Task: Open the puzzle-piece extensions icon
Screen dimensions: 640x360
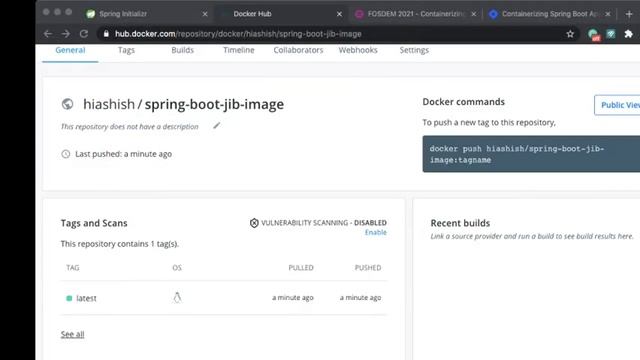Action: (x=629, y=34)
